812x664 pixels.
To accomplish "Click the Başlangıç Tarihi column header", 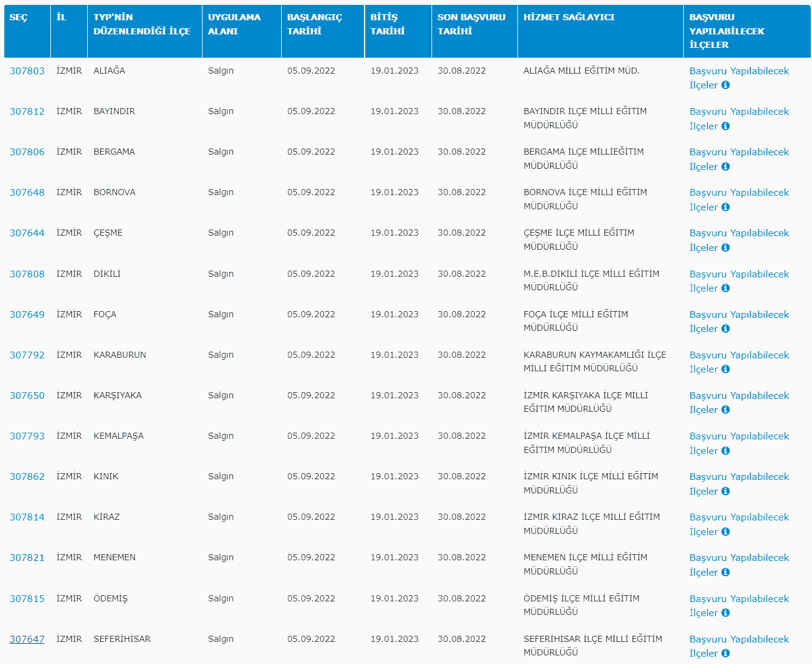I will [314, 24].
